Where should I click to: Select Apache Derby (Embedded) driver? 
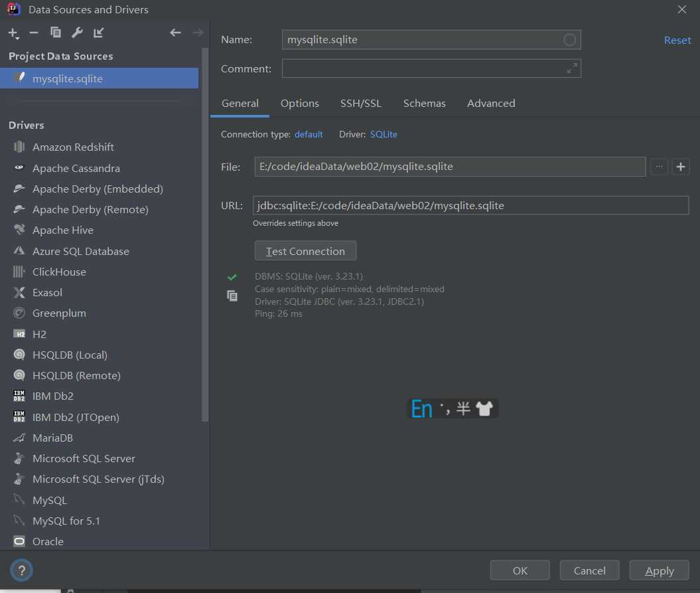tap(99, 189)
